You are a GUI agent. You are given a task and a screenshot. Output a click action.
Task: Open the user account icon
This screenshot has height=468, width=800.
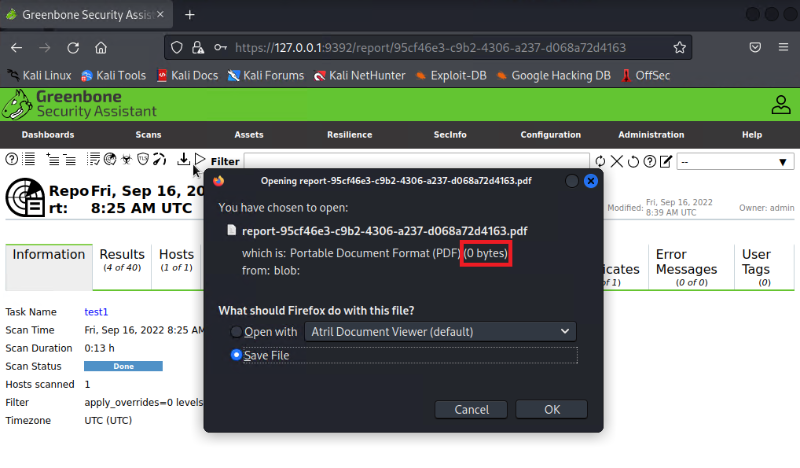pos(780,104)
